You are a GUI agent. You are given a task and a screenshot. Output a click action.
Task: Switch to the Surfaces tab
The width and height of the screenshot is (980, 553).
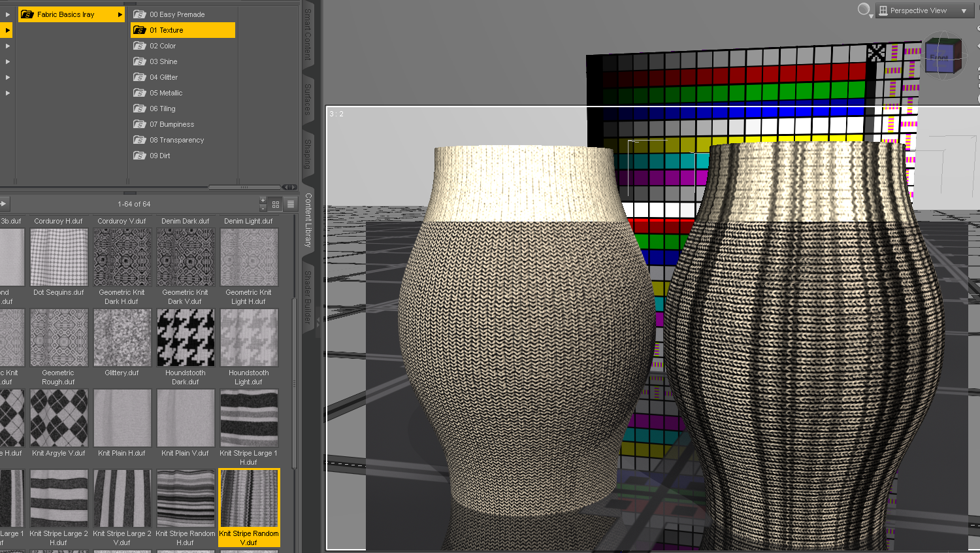308,99
